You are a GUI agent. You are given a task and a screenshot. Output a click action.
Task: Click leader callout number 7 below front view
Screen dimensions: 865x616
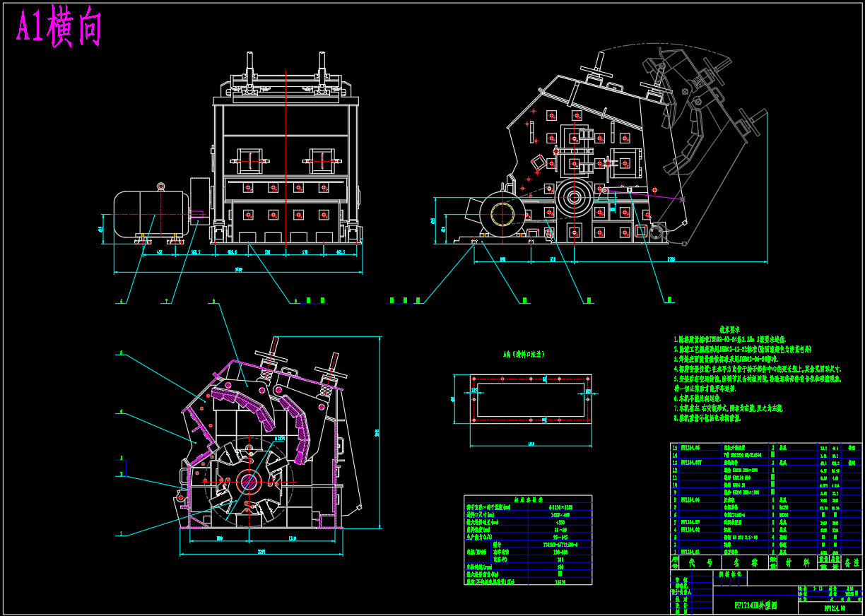pyautogui.click(x=167, y=301)
